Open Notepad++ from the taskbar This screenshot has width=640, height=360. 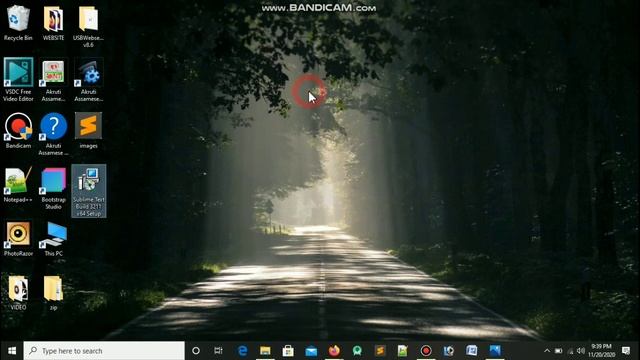403,351
